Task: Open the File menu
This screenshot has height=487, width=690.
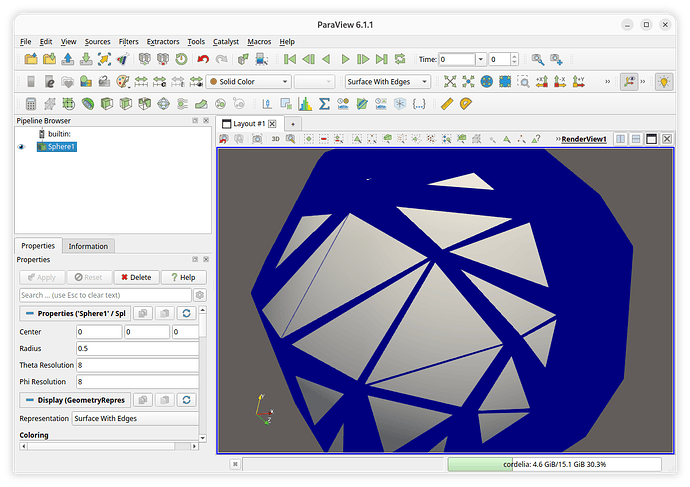Action: click(x=26, y=41)
